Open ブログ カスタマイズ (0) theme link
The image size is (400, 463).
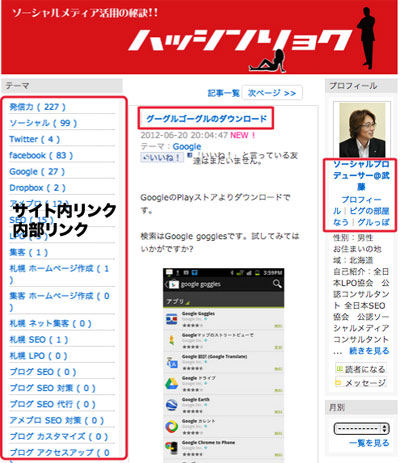pyautogui.click(x=59, y=436)
